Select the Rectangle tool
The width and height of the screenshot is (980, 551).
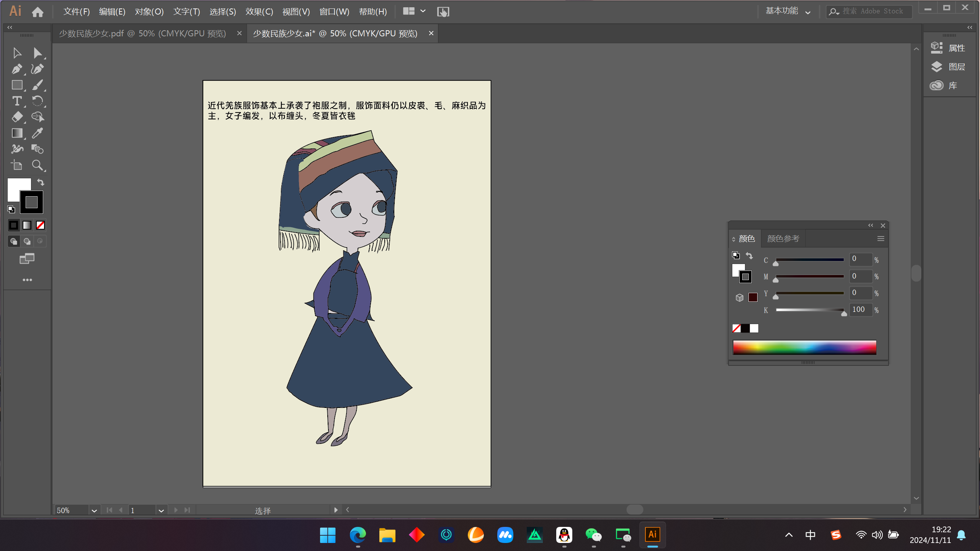pyautogui.click(x=17, y=85)
